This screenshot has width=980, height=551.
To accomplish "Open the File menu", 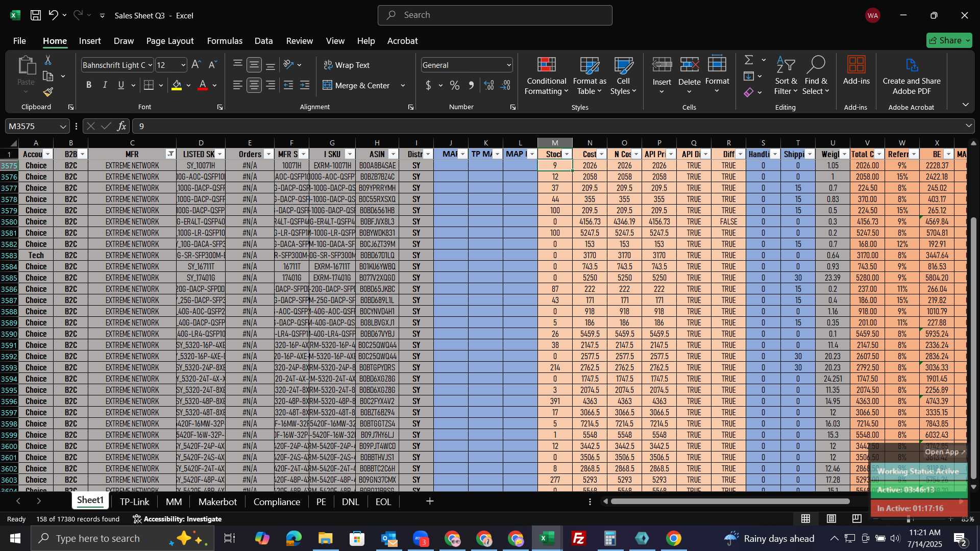I will click(x=19, y=41).
